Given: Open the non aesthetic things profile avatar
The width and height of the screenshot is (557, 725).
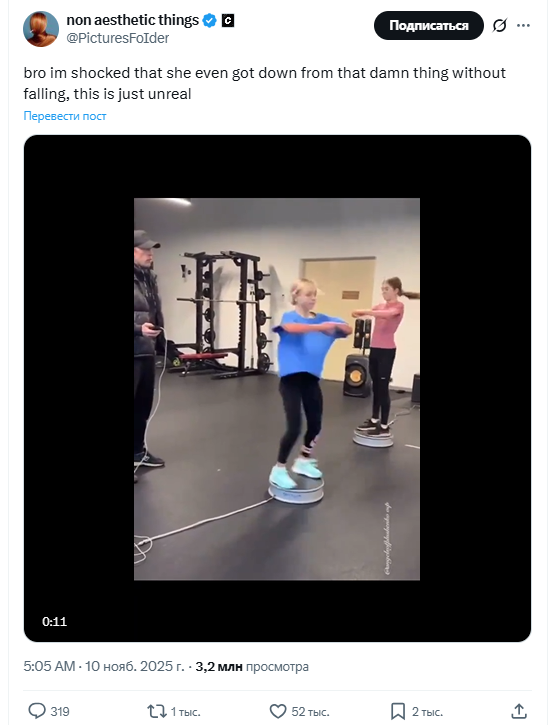Looking at the screenshot, I should click(41, 29).
